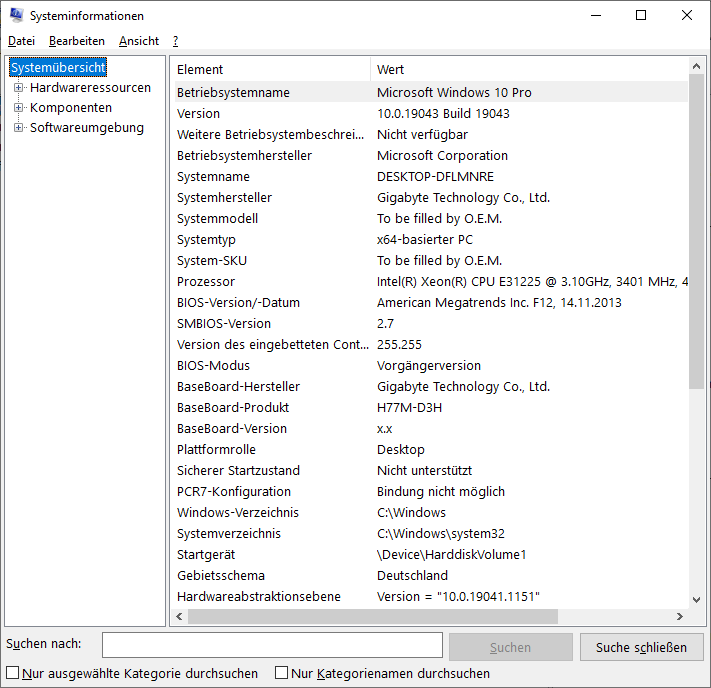This screenshot has width=711, height=688.
Task: Minimize the Systeminformationen window
Action: click(x=596, y=15)
